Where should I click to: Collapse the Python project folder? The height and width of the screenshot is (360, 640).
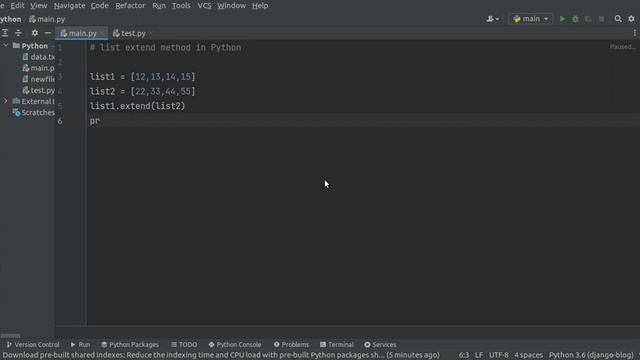point(6,46)
